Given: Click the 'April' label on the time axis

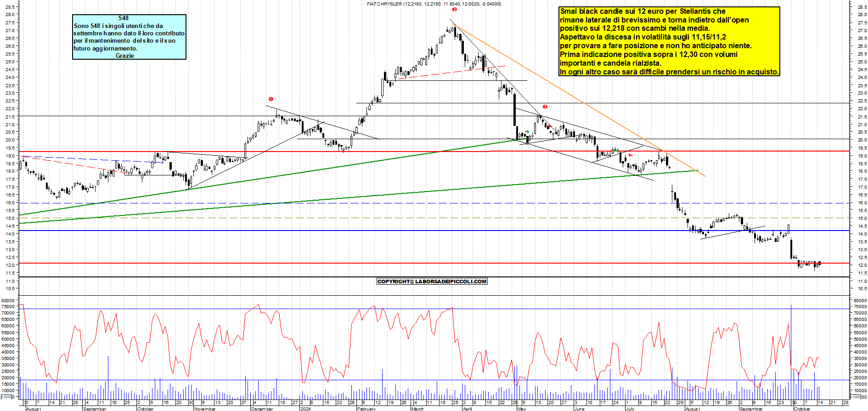Looking at the screenshot, I should tap(467, 409).
